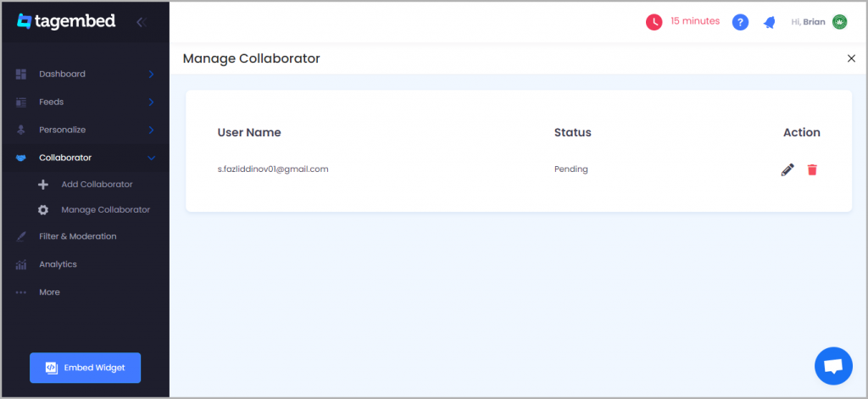Screen dimensions: 868x399
Task: Delete collaborator with red trash icon
Action: click(812, 170)
